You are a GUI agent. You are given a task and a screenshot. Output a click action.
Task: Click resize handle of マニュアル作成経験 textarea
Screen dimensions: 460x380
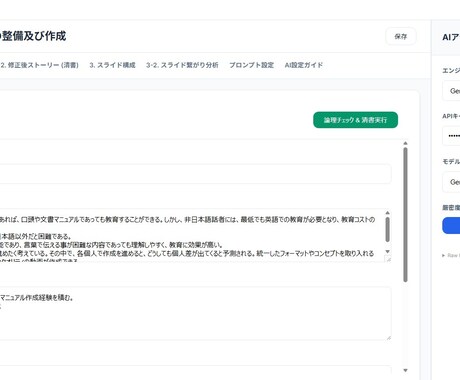(389, 337)
